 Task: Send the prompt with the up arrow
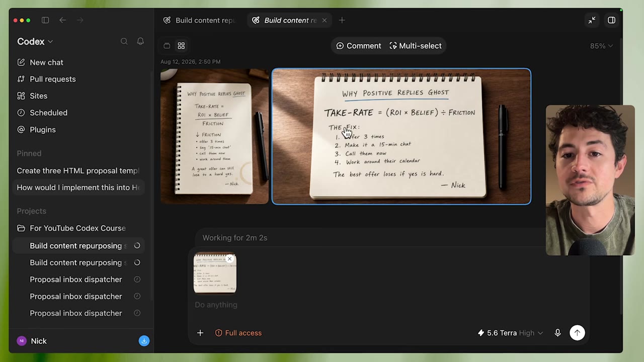pyautogui.click(x=577, y=333)
